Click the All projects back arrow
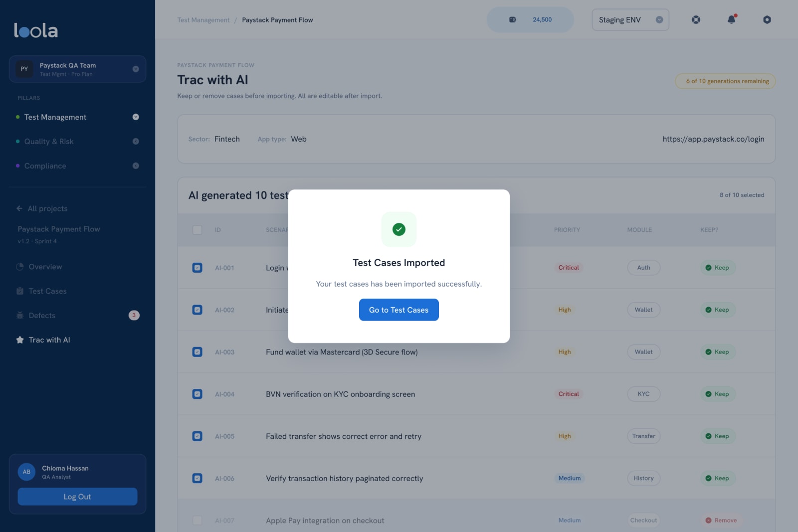The image size is (798, 532). coord(19,208)
